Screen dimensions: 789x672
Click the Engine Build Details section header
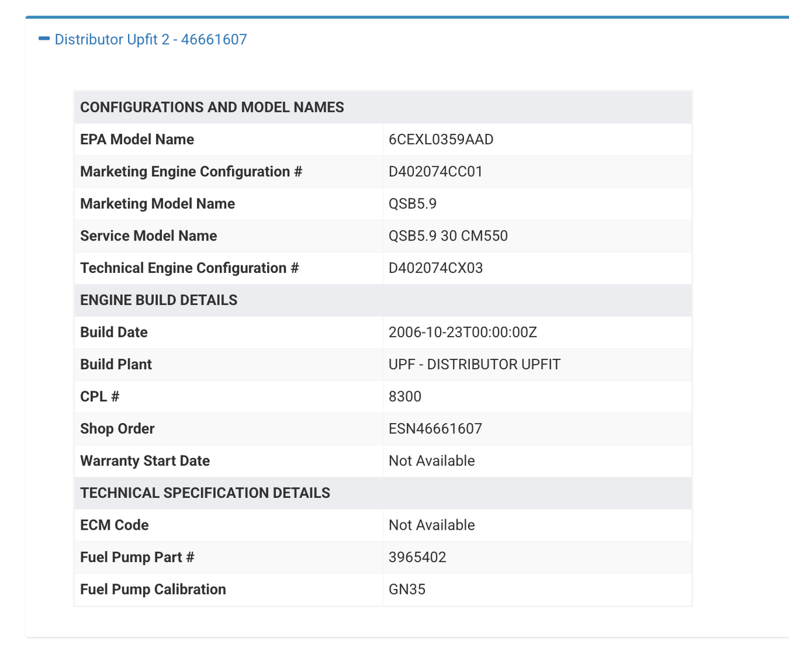[x=159, y=300]
